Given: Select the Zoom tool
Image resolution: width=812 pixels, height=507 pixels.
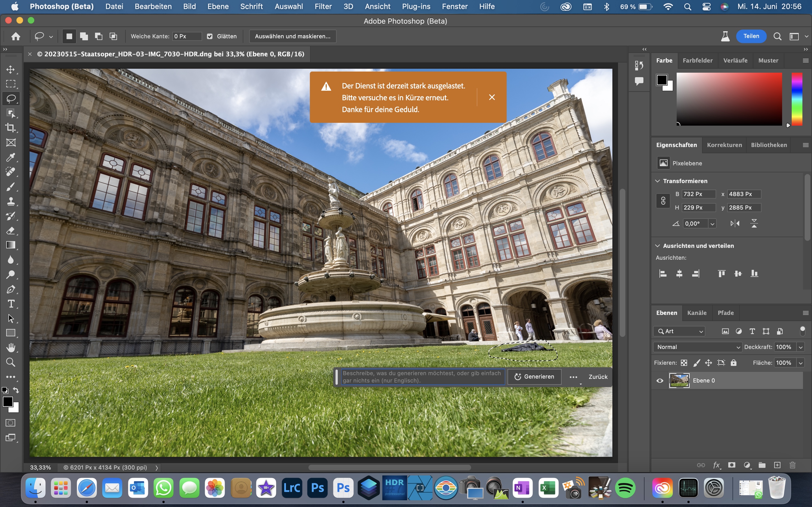Looking at the screenshot, I should [11, 362].
